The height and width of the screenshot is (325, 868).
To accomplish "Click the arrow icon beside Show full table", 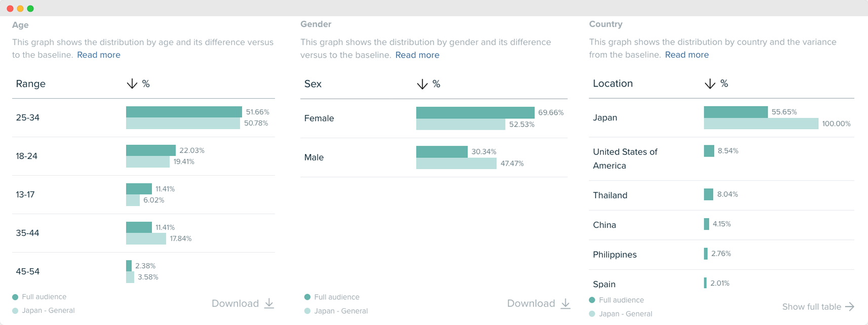I will [850, 307].
